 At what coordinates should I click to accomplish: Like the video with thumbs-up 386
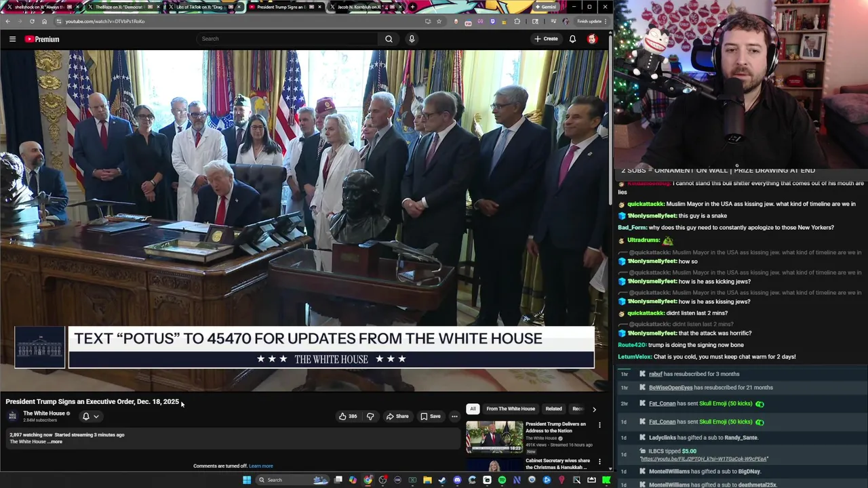point(348,416)
